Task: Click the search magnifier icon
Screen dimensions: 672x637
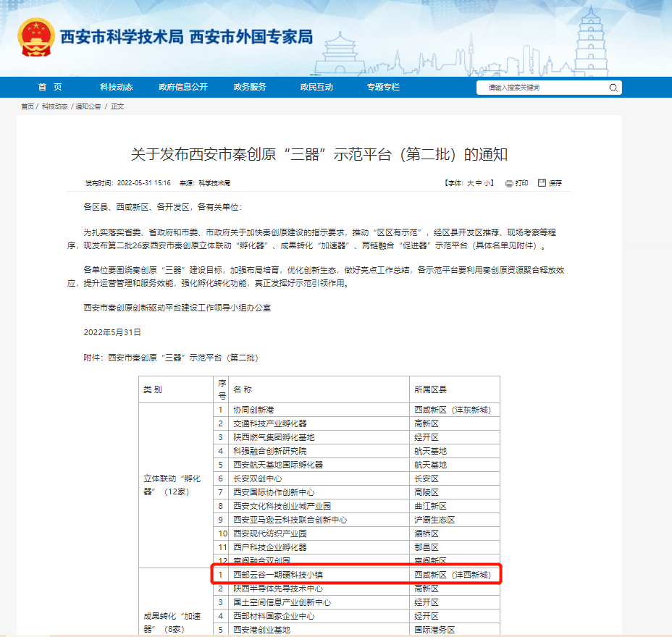Action: coord(615,87)
